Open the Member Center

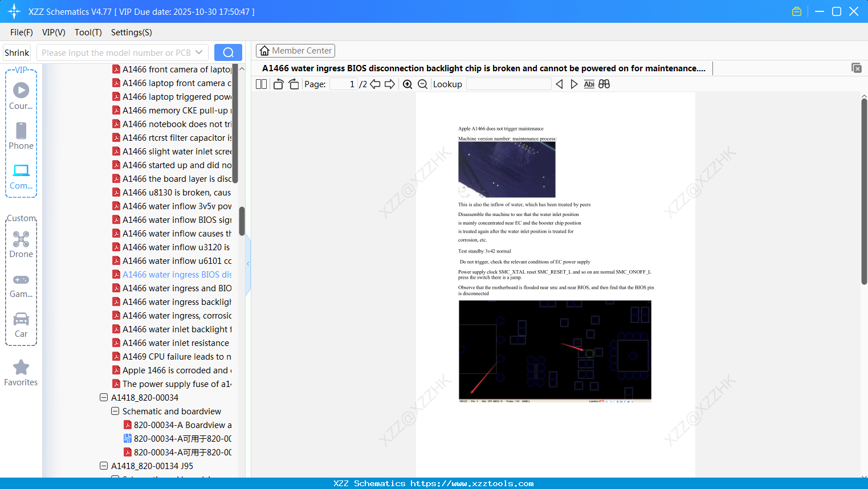point(295,51)
